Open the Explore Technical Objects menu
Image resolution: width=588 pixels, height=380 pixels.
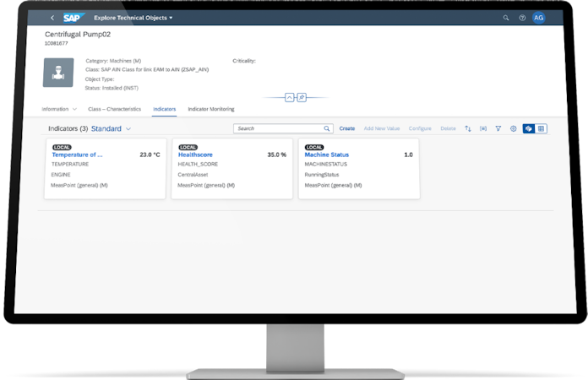pyautogui.click(x=133, y=18)
